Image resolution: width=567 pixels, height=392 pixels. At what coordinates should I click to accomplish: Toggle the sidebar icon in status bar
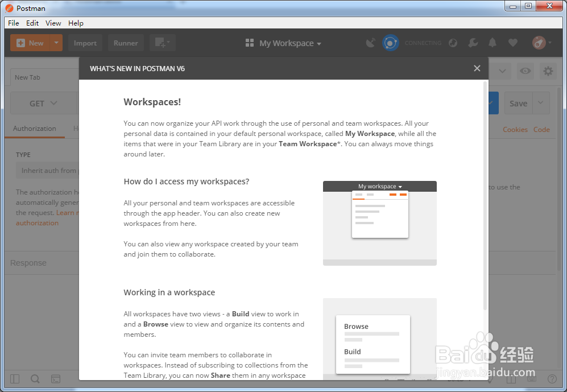coord(15,379)
